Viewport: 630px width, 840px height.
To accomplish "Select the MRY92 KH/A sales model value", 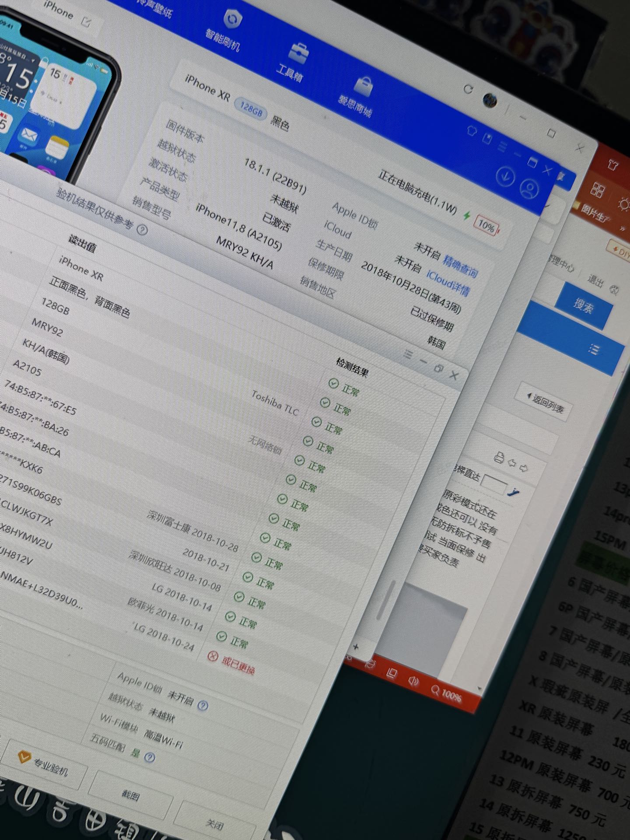I will click(245, 253).
